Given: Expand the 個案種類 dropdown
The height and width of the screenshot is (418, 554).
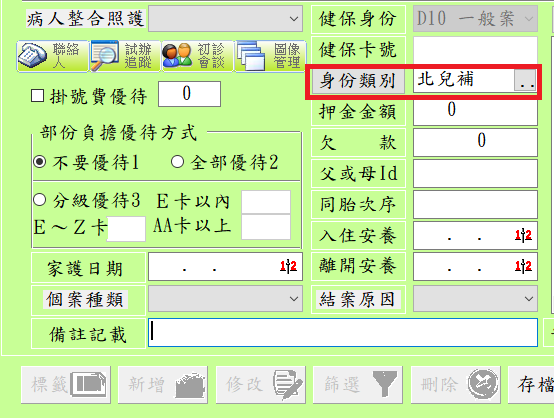Looking at the screenshot, I should click(225, 299).
